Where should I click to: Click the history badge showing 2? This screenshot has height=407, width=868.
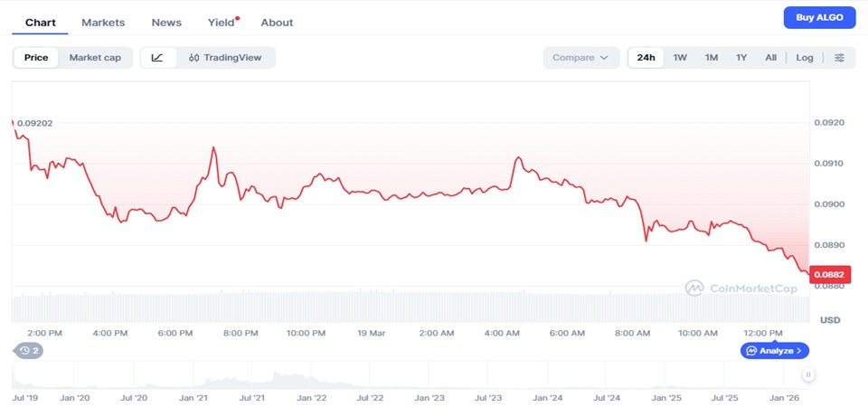29,351
